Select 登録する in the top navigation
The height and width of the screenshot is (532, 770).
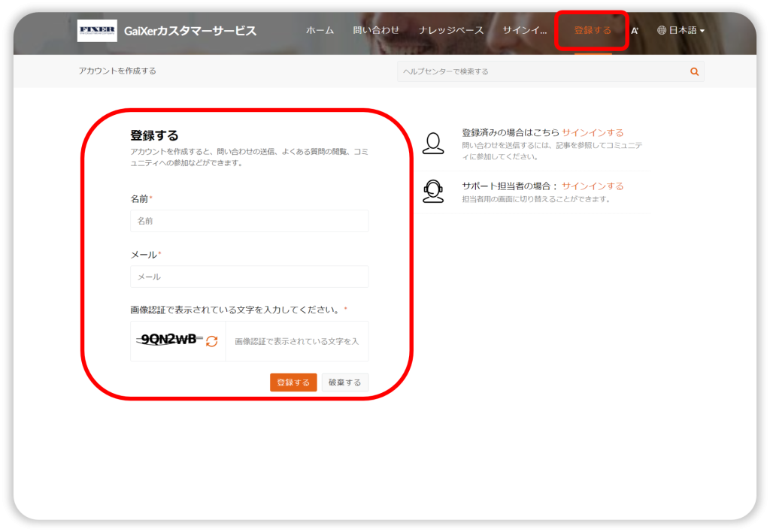tap(592, 31)
